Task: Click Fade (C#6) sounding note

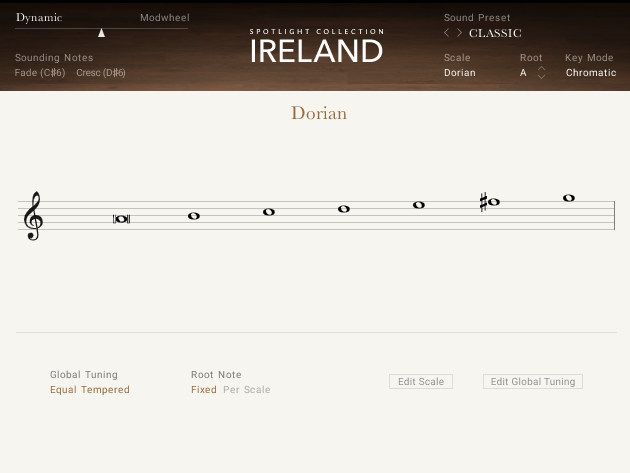Action: click(40, 73)
